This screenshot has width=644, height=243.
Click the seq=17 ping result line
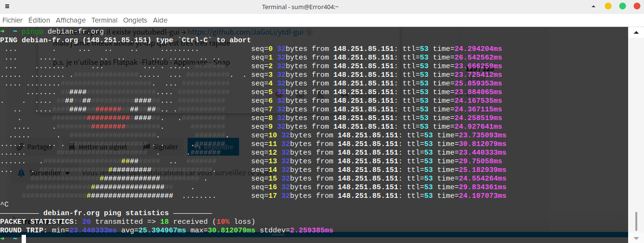(379, 195)
